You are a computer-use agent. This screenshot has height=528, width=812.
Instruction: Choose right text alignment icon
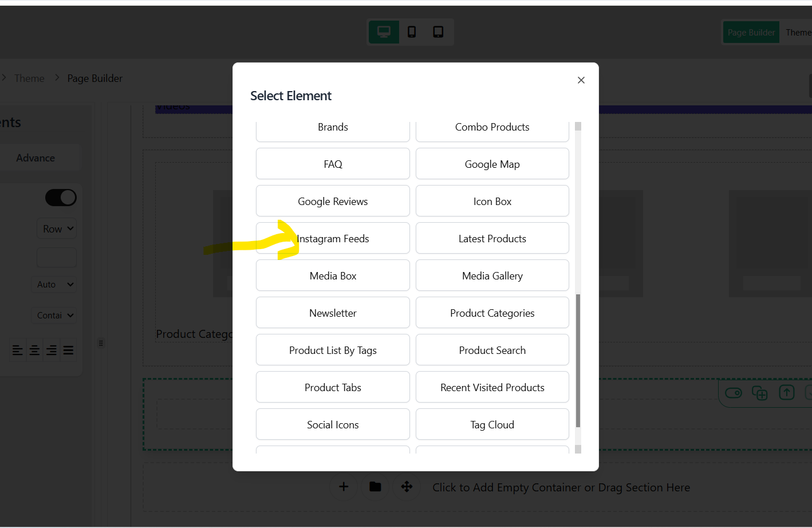(x=52, y=350)
